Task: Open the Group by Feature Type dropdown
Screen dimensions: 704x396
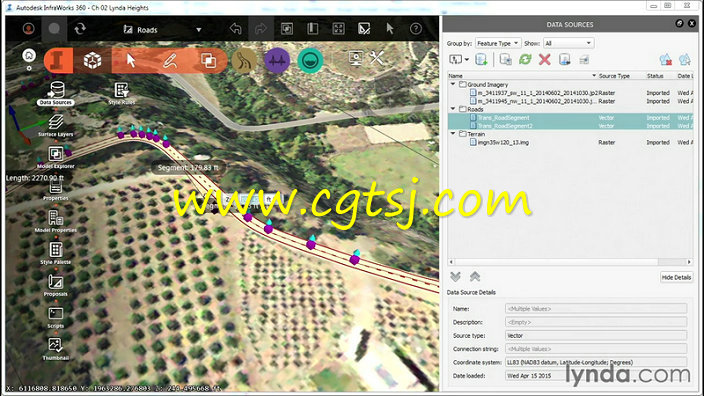Action: tap(498, 43)
